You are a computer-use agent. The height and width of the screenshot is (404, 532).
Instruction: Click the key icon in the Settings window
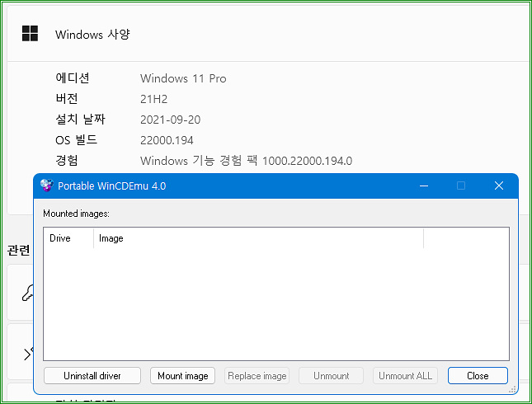tap(28, 293)
